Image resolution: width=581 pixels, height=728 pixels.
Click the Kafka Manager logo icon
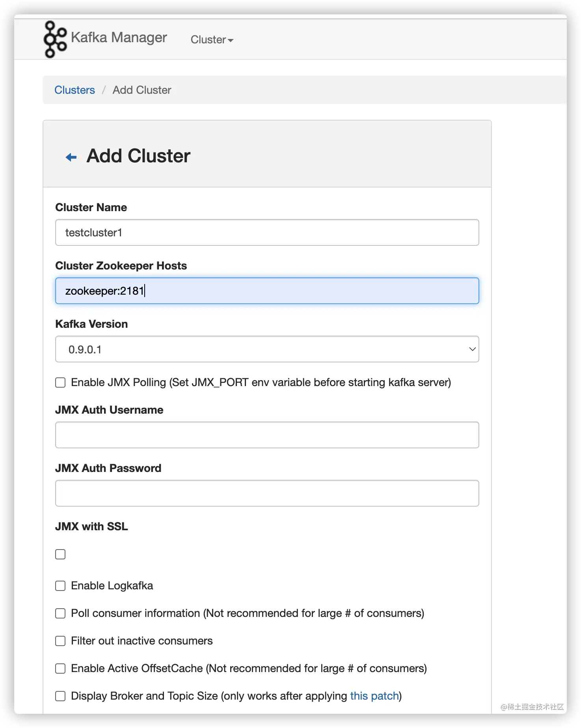55,39
